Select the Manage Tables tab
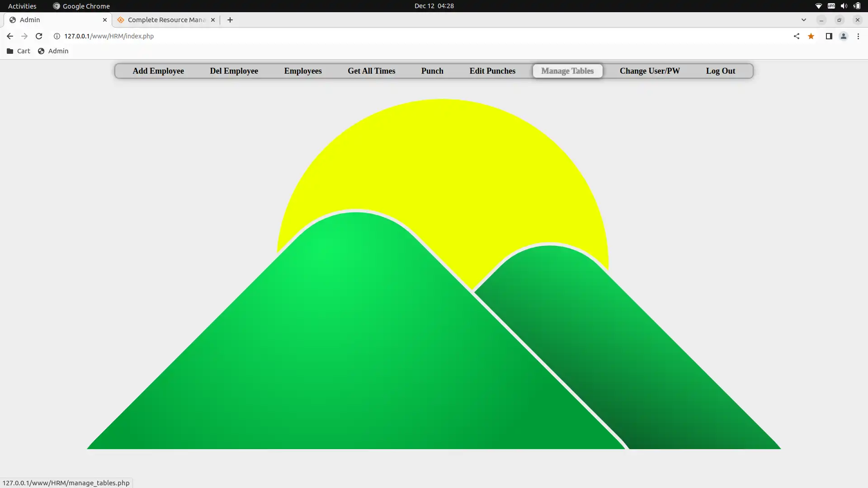 point(567,71)
